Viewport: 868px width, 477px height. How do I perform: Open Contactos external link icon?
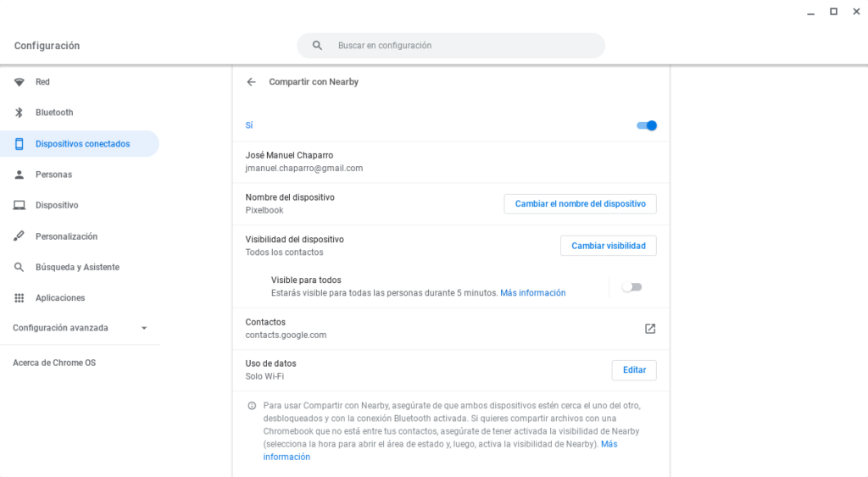coord(650,329)
